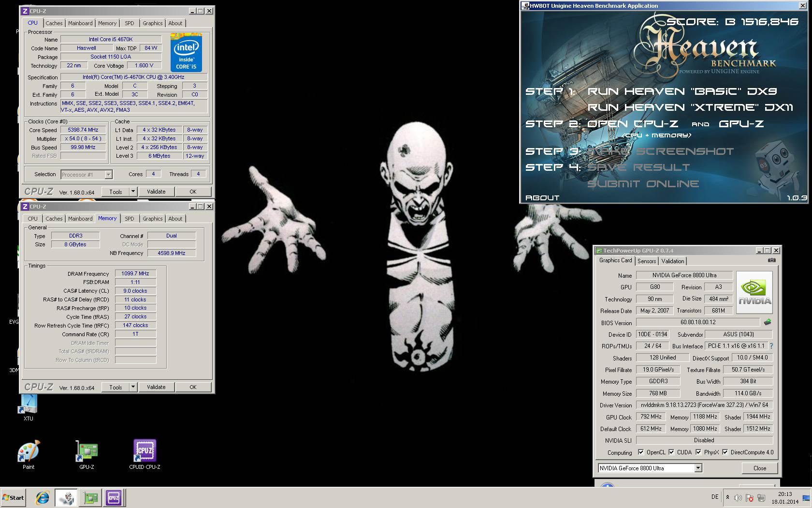Click OK in lower CPU-Z window
The width and height of the screenshot is (812, 508).
pos(193,387)
